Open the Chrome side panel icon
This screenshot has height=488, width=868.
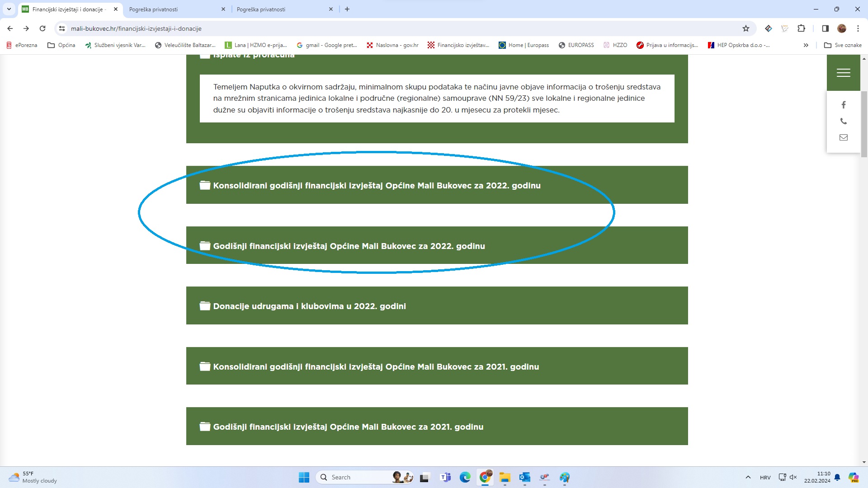[825, 28]
